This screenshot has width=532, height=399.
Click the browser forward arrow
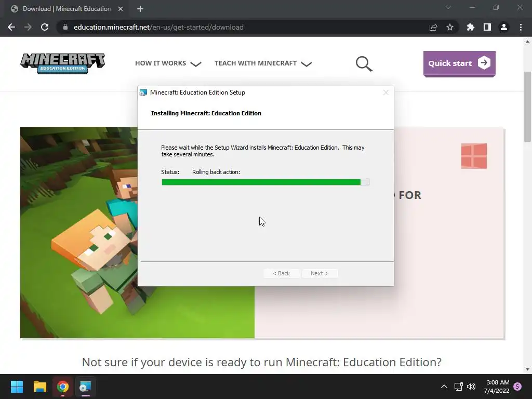point(28,27)
